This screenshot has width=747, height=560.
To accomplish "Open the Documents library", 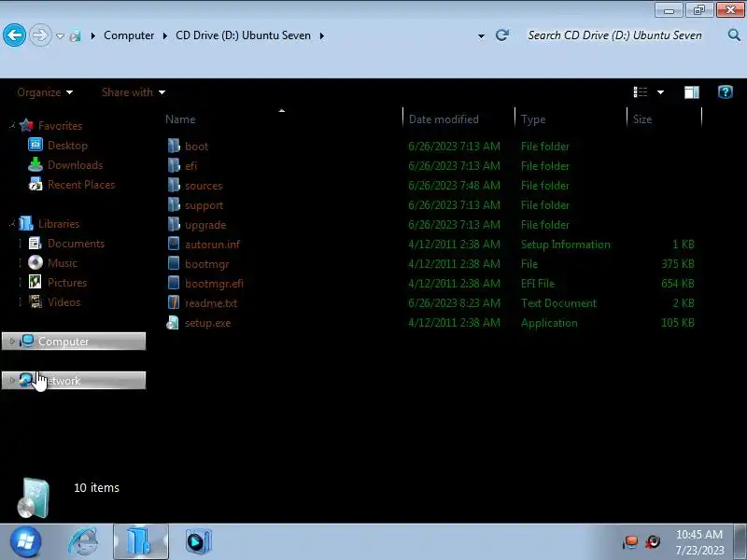I will pyautogui.click(x=76, y=244).
